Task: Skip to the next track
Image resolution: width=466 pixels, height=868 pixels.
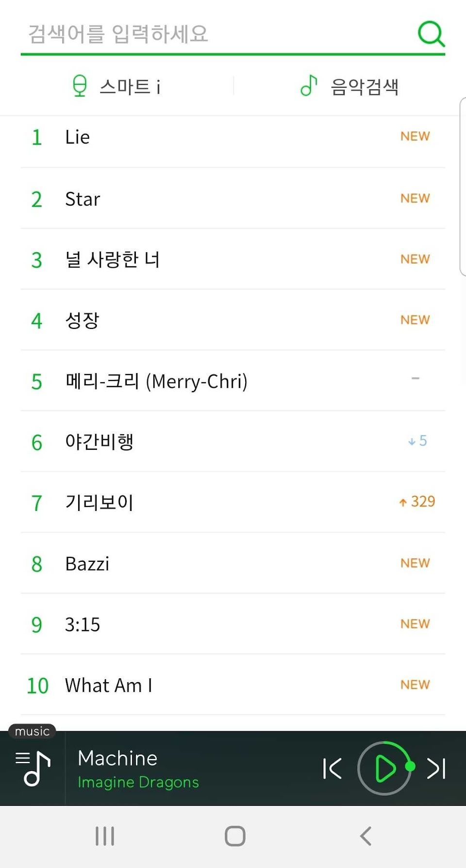Action: 436,769
